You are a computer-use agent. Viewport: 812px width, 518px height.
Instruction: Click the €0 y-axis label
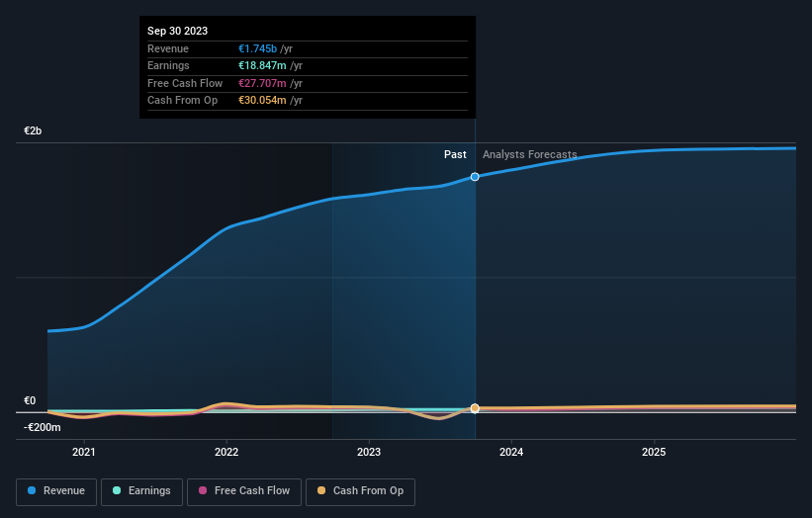[30, 401]
